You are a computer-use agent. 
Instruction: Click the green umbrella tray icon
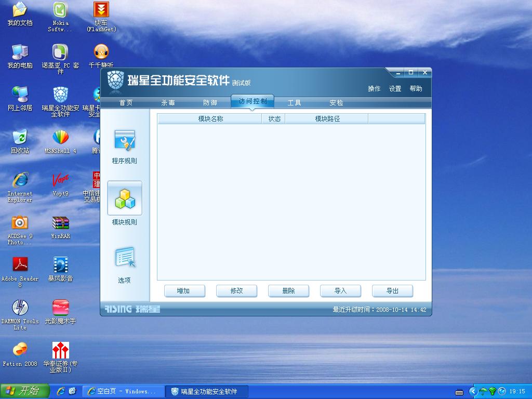tap(484, 392)
